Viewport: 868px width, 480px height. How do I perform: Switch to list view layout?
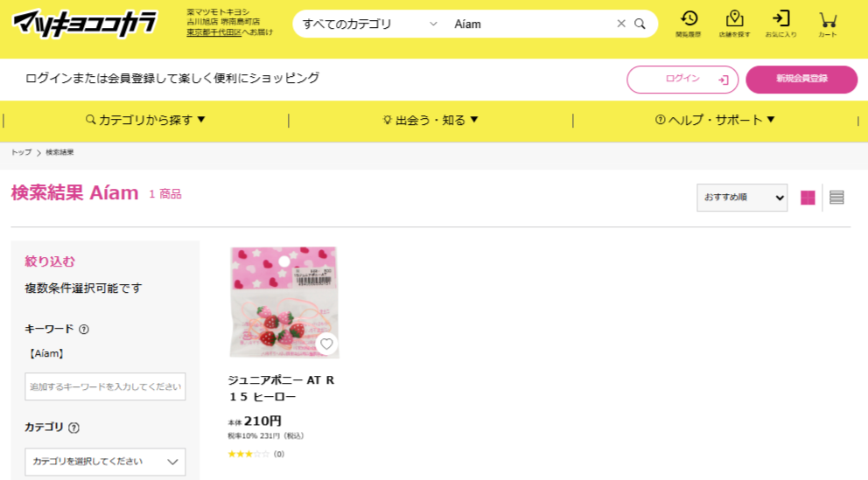pos(836,198)
